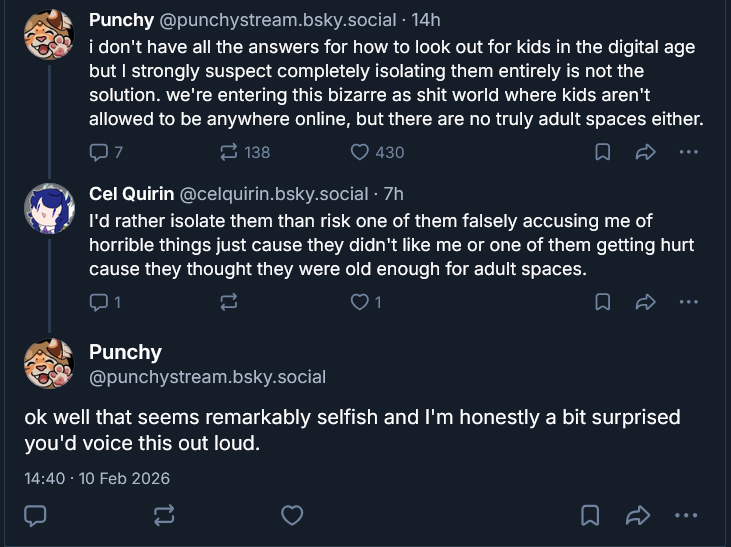
Task: Open more options on Punchy's top post
Action: (688, 152)
